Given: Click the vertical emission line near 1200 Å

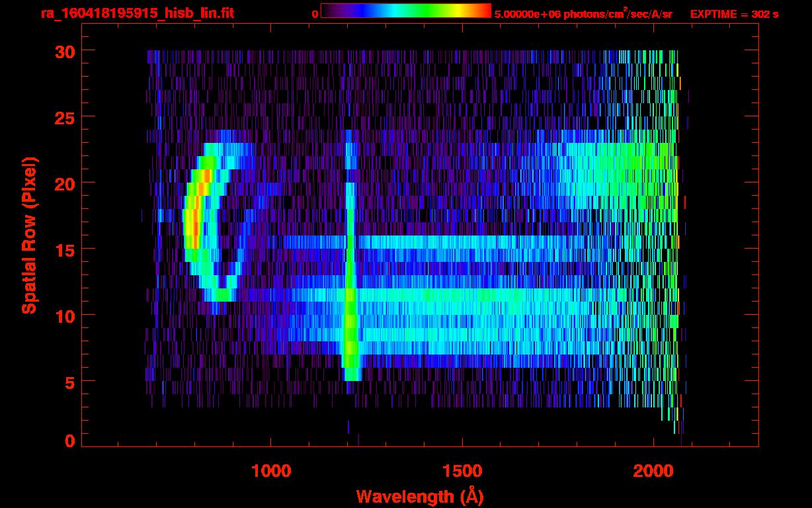Looking at the screenshot, I should 350,265.
